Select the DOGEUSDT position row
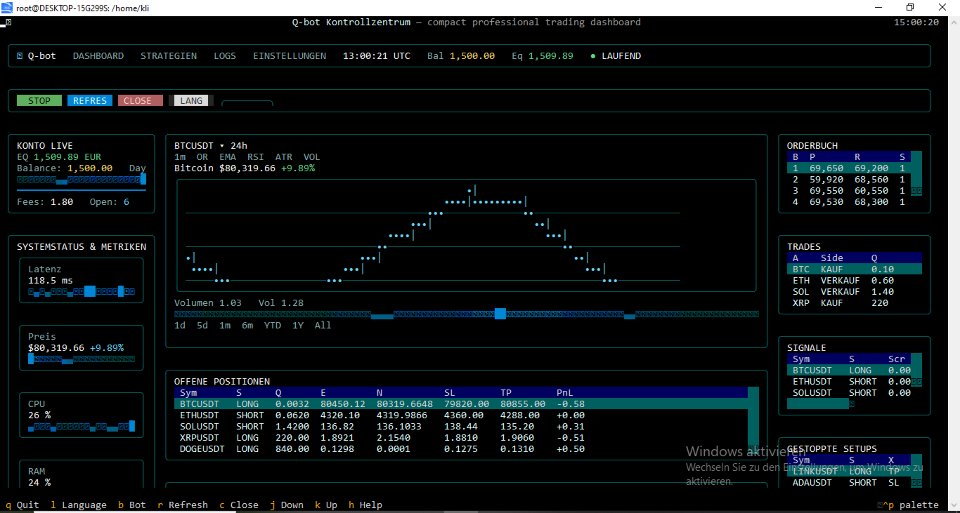The image size is (960, 513). point(460,449)
